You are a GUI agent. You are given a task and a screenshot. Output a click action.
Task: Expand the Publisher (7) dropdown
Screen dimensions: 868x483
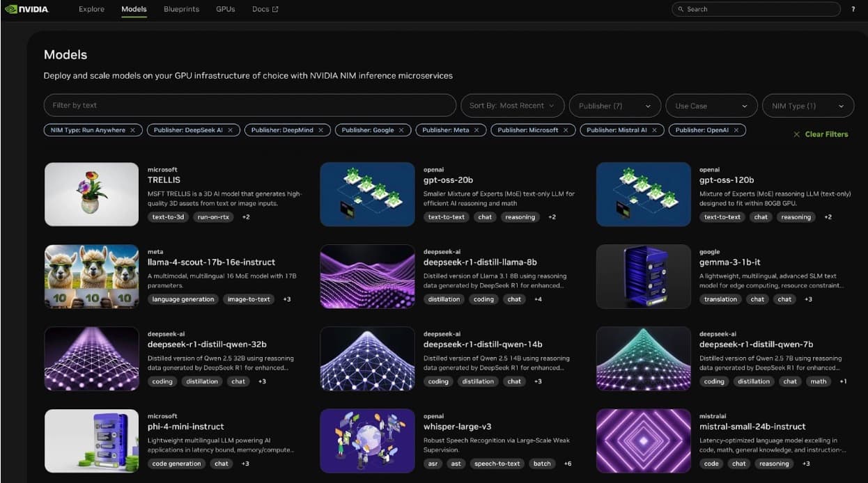(x=614, y=106)
